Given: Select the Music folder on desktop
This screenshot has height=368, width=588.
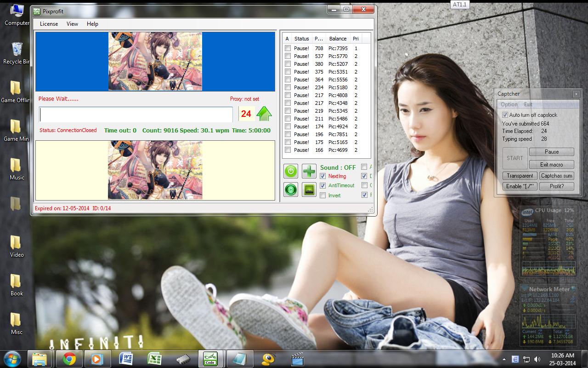Looking at the screenshot, I should [17, 169].
